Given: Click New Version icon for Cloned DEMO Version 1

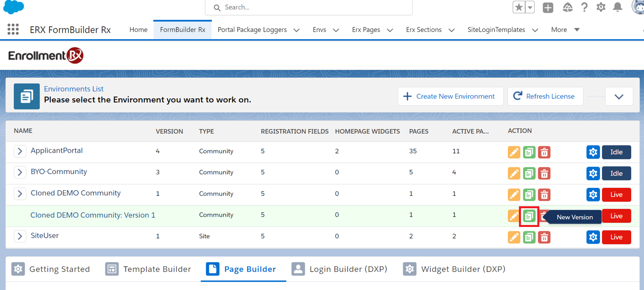Looking at the screenshot, I should (529, 216).
